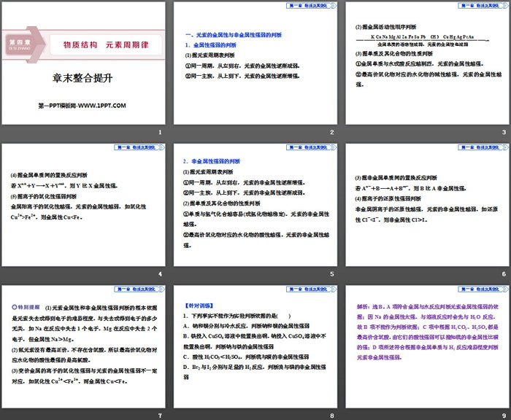Viewport: 511px width, 420px height.
Task: Click slide number 5 label
Action: point(331,274)
